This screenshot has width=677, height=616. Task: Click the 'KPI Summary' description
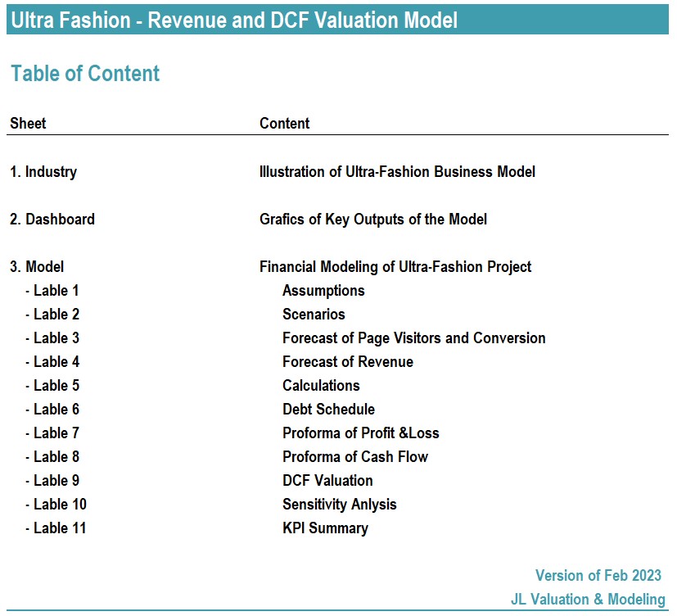pyautogui.click(x=326, y=528)
